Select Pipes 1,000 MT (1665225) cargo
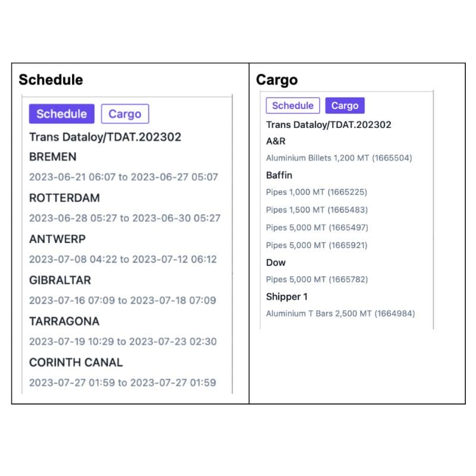This screenshot has height=476, width=476. [x=317, y=192]
